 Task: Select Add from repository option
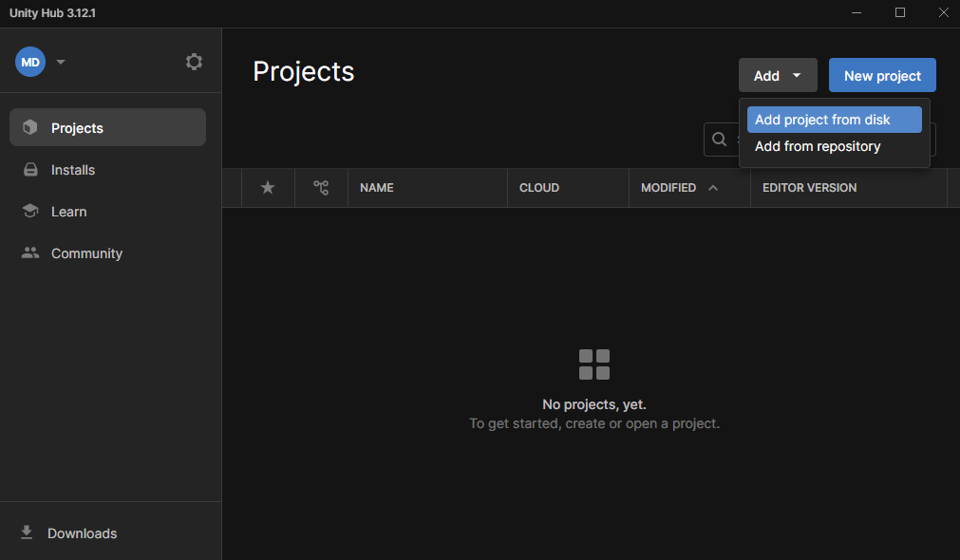coord(818,146)
